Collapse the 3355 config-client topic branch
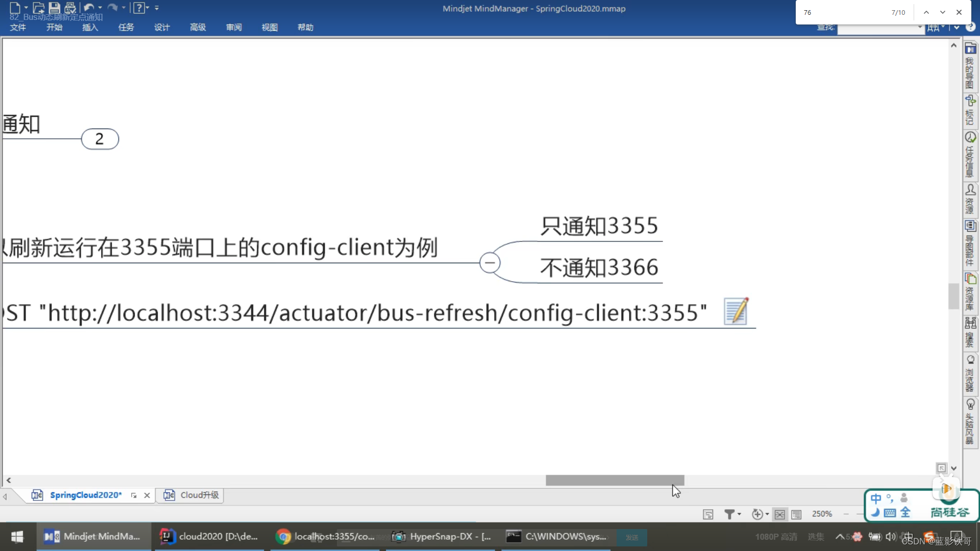This screenshot has height=551, width=980. pos(490,263)
